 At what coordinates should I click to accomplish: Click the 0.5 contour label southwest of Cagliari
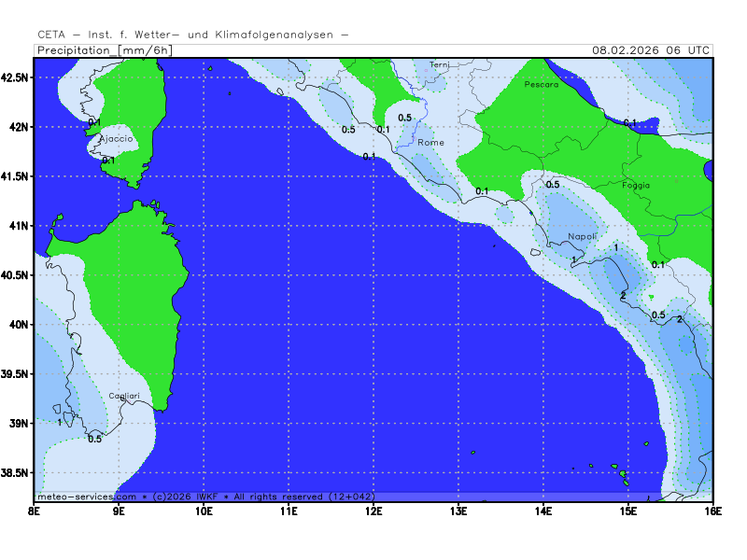[94, 439]
